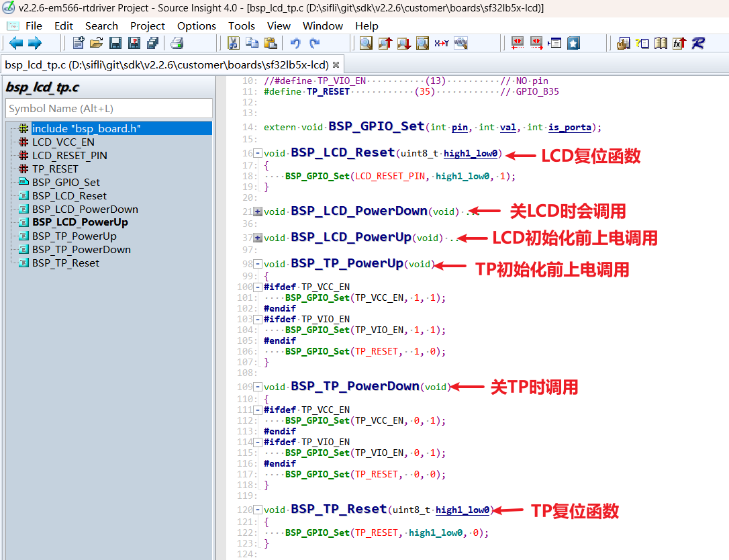Collapse the BSP_TP_PowerUp function
The width and height of the screenshot is (729, 560).
coord(258,264)
